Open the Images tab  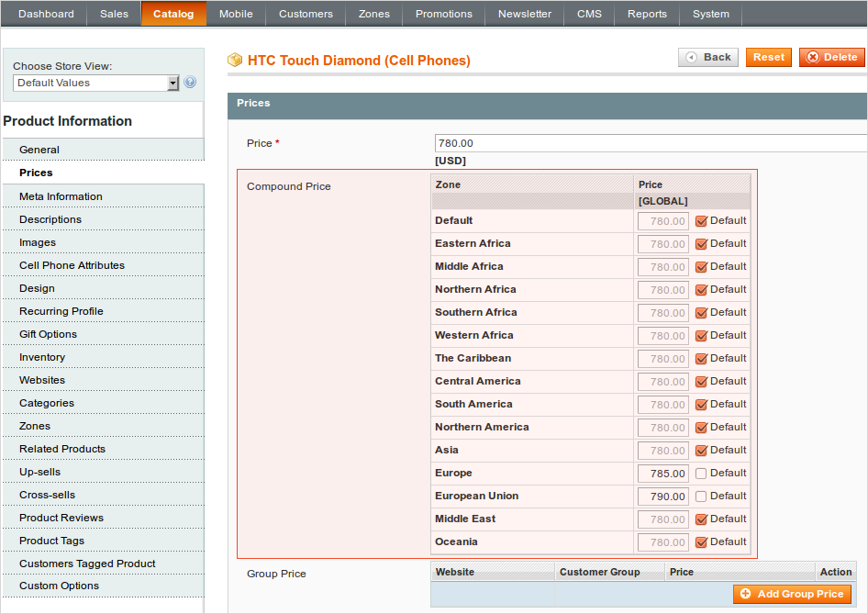(x=104, y=242)
